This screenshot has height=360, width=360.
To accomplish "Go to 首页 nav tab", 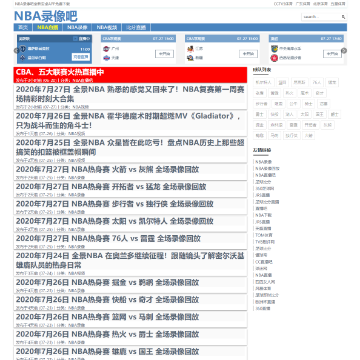I will click(23, 27).
